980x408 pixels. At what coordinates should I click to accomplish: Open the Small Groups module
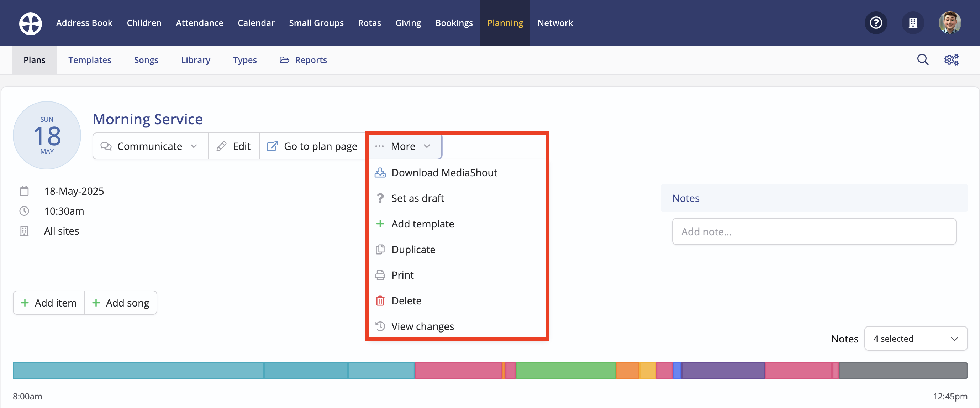(x=316, y=23)
